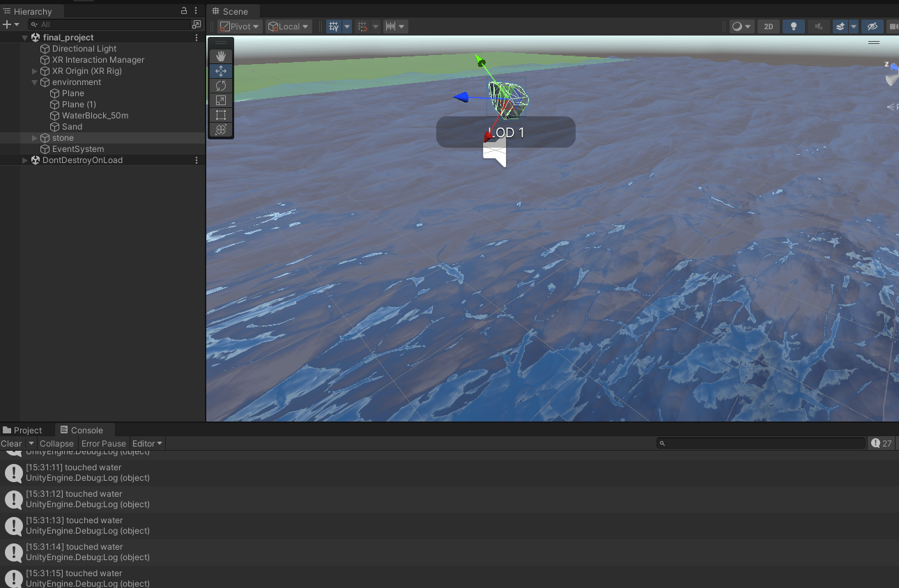Click the Hierarchy panel lock icon
The width and height of the screenshot is (899, 588).
tap(184, 11)
